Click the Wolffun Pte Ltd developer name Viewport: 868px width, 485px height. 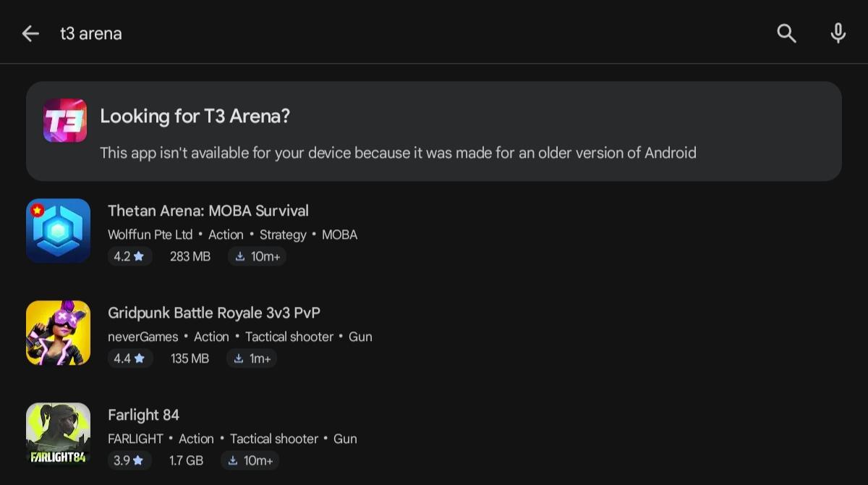pos(150,235)
